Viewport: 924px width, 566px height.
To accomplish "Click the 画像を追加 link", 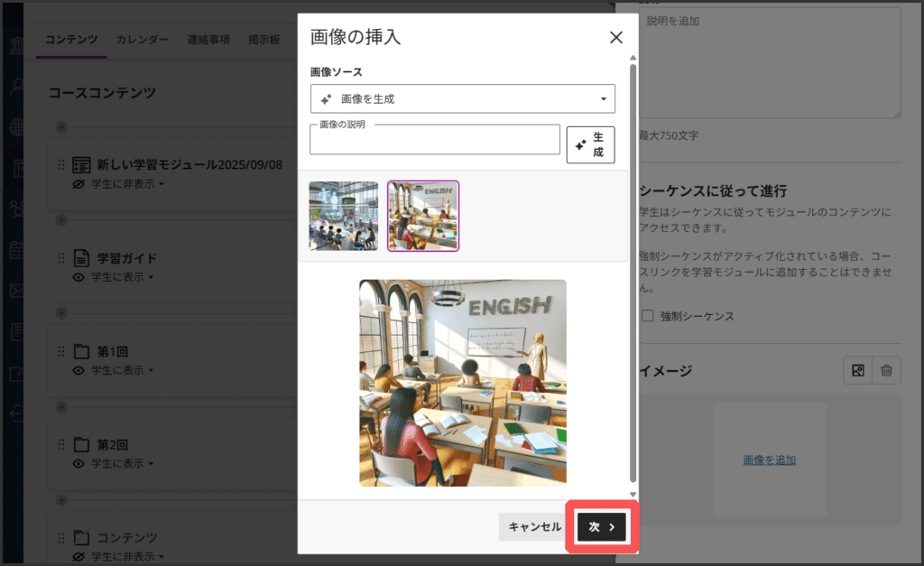I will (x=769, y=459).
